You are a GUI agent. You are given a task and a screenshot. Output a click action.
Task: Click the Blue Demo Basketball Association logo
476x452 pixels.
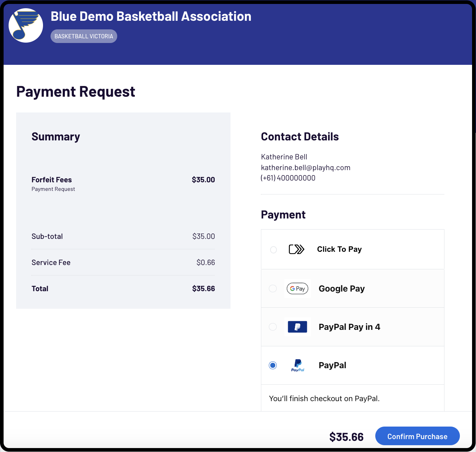[x=25, y=25]
